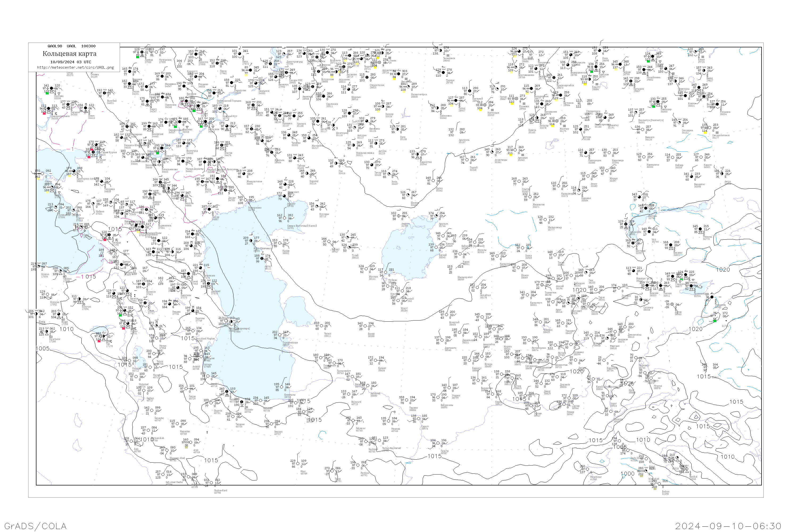Screen dimensions: 798x532
Task: Click the red square near Днепропетровск station
Action: pos(44,114)
